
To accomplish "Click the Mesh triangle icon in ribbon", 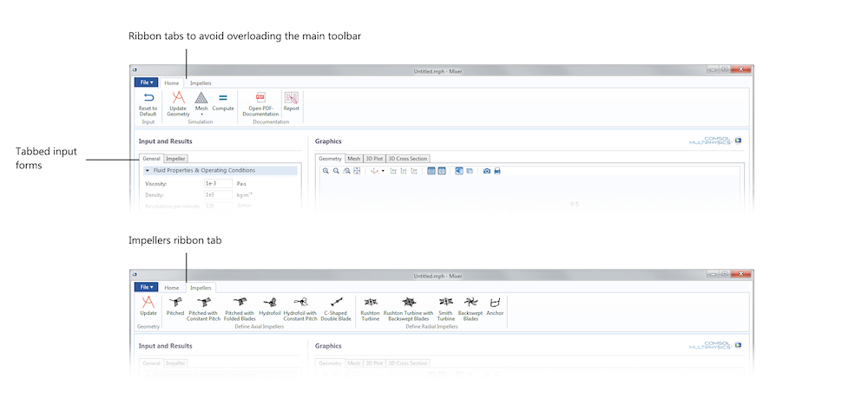I will tap(201, 98).
